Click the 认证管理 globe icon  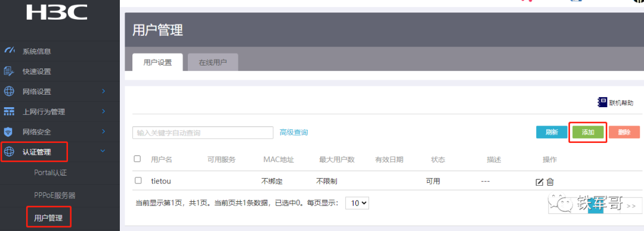pyautogui.click(x=9, y=152)
